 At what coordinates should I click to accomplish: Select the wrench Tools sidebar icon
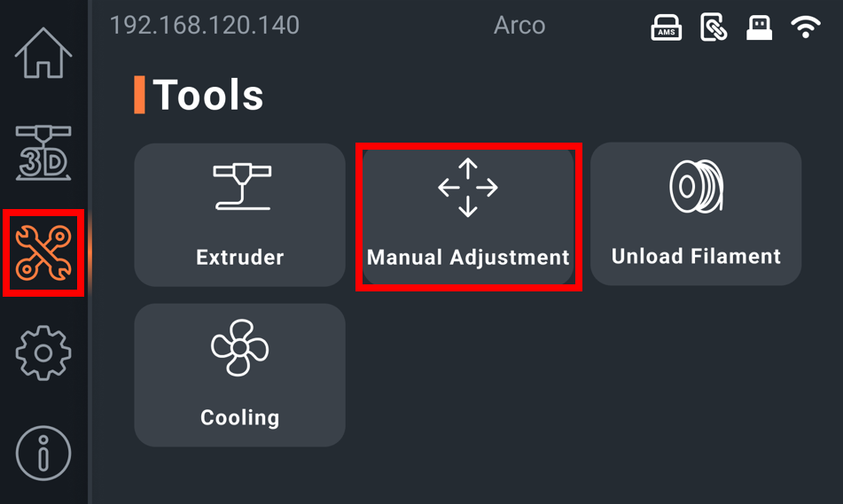pos(43,253)
